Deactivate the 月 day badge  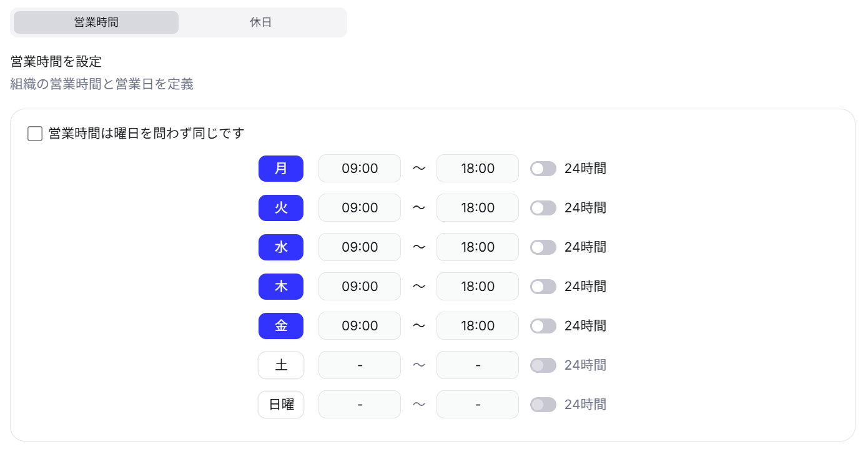click(280, 168)
